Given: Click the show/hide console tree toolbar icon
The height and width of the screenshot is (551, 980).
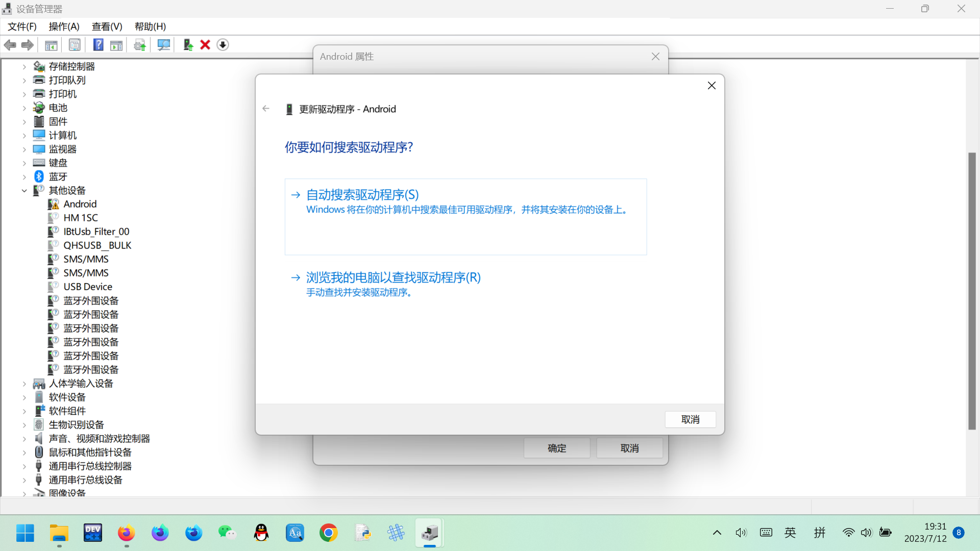Looking at the screenshot, I should click(x=51, y=45).
